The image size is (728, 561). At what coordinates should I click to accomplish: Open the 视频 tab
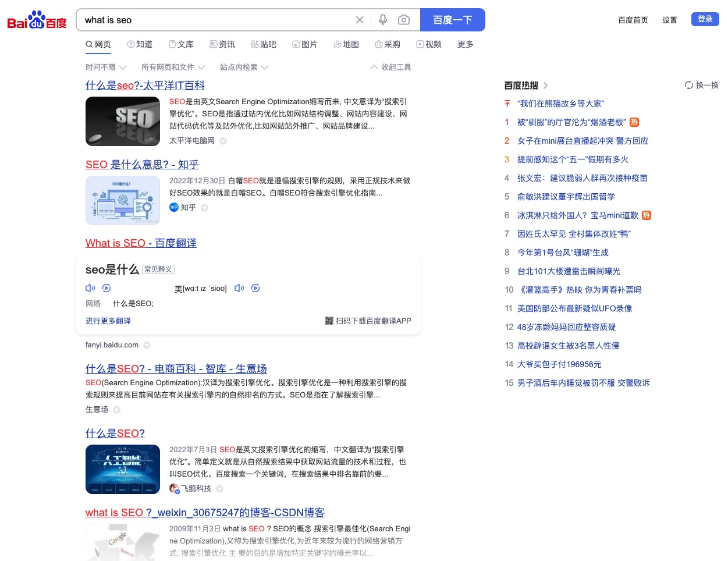click(x=429, y=44)
